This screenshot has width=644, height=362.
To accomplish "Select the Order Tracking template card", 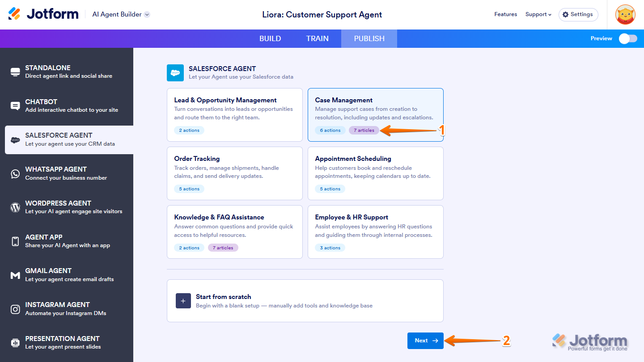I will click(234, 173).
